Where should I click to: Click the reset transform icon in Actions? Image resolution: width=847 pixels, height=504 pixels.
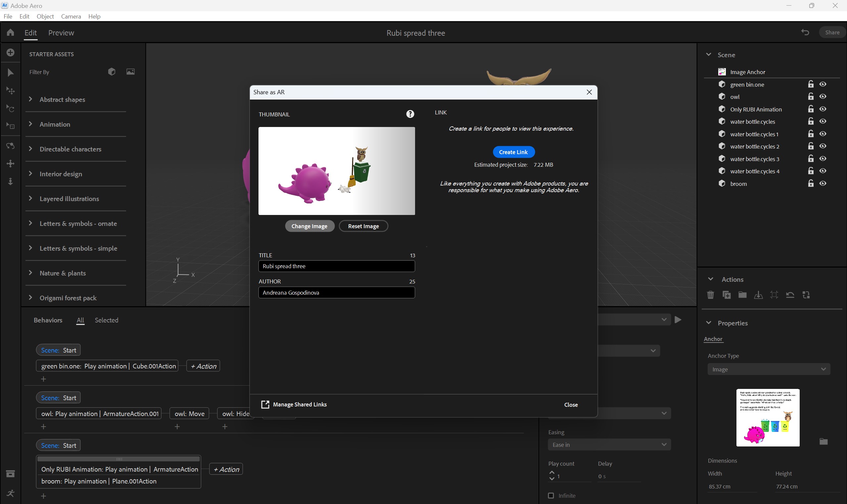[x=790, y=295]
